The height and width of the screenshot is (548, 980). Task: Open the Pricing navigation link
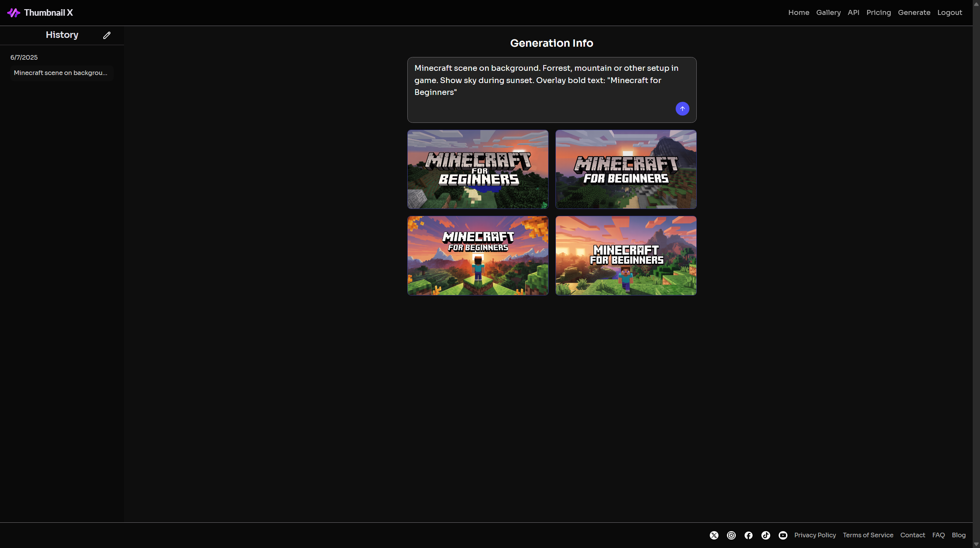879,13
